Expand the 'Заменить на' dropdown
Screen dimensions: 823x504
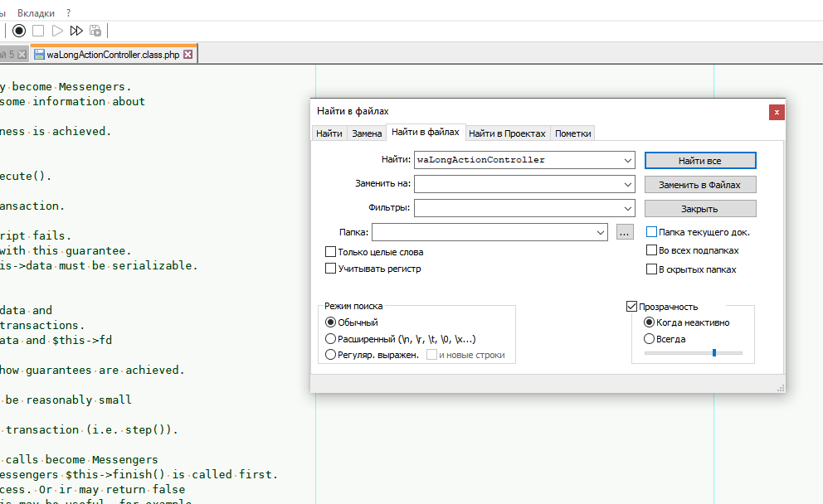[x=628, y=184]
